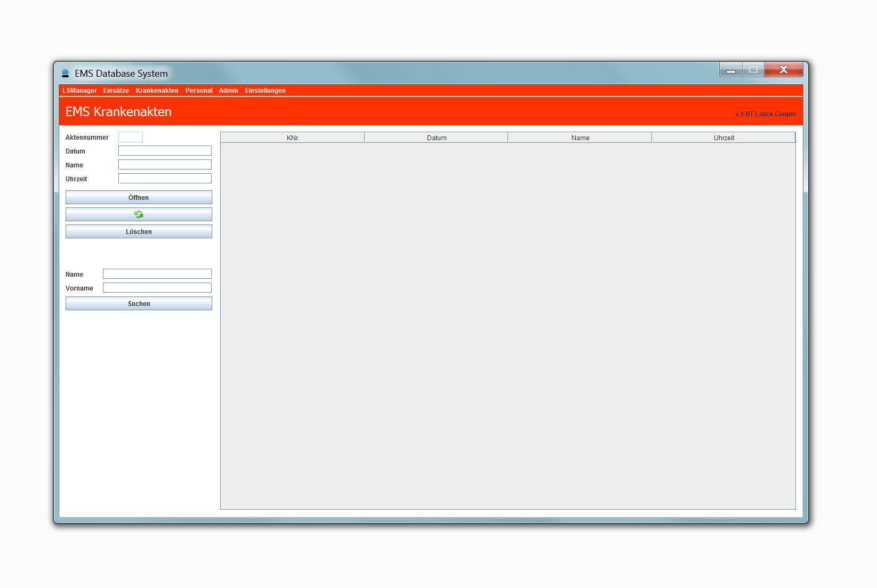Viewport: 877px width, 588px height.
Task: Focus the Aktennummer input field
Action: (131, 137)
